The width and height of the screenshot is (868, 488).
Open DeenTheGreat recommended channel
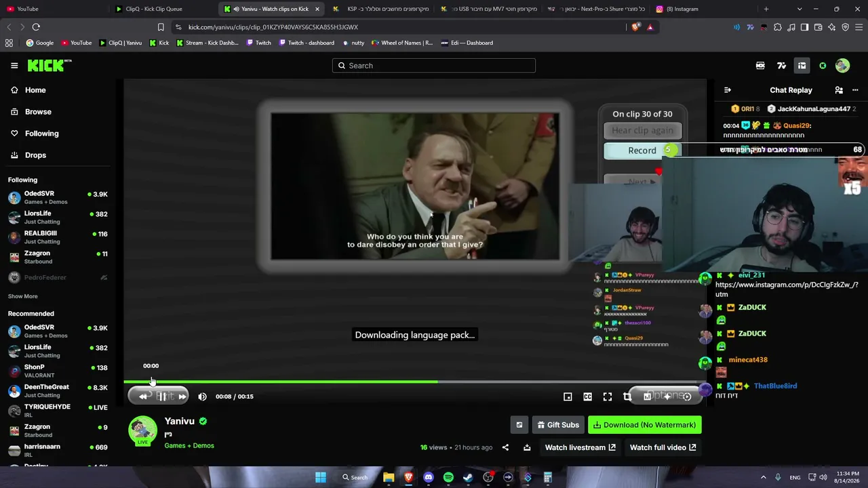(x=58, y=390)
